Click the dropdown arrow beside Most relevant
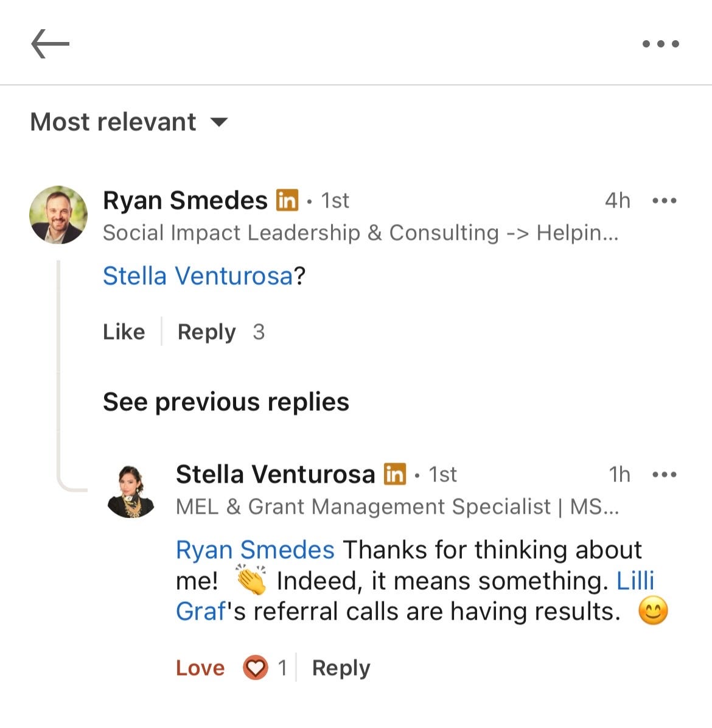 [x=218, y=122]
